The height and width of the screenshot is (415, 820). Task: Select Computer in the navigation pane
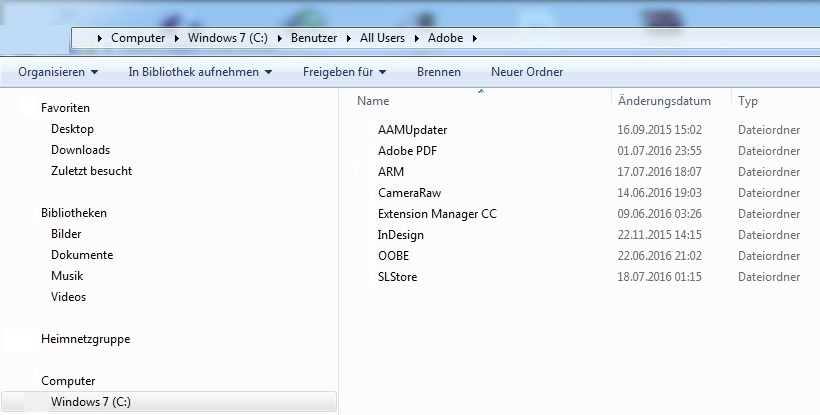point(68,381)
